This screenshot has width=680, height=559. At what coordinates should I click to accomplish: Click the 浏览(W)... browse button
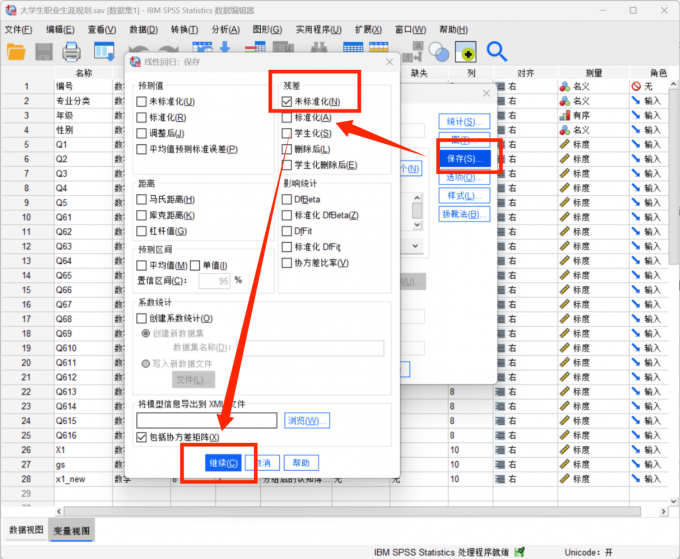tap(307, 420)
